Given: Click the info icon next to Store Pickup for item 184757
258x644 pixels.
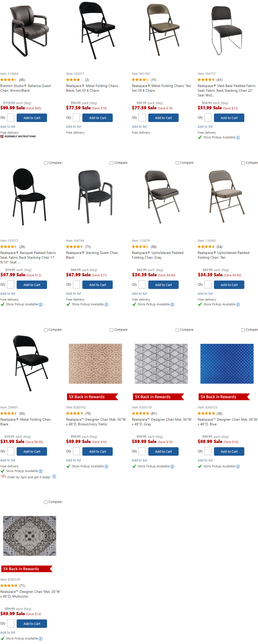Looking at the screenshot, I should click(x=238, y=137).
